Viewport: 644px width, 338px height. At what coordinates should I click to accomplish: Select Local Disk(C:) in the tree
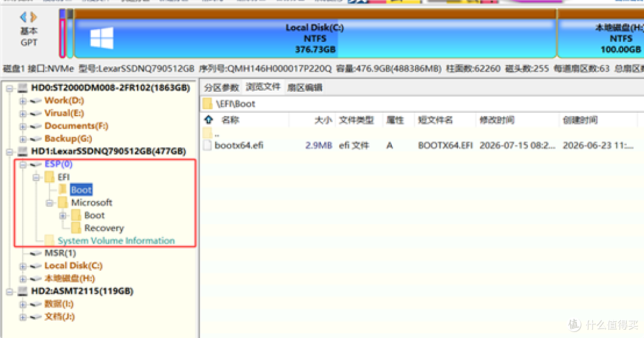pyautogui.click(x=73, y=266)
